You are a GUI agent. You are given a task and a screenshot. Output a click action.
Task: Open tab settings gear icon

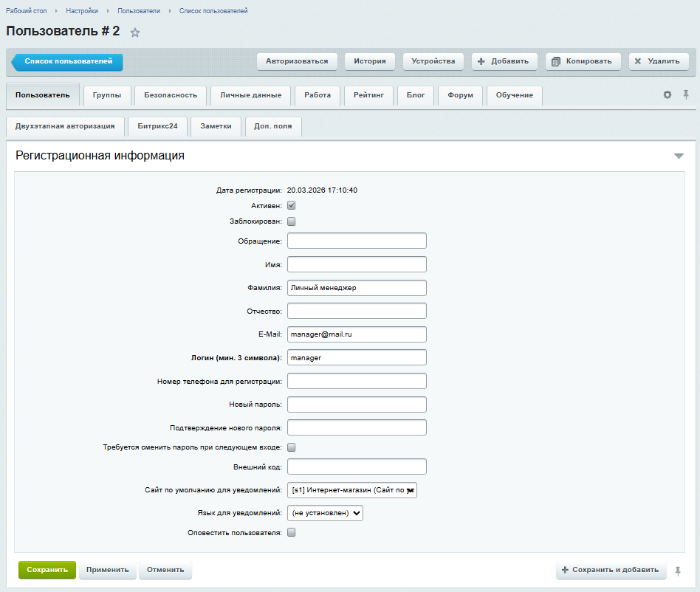pos(667,94)
